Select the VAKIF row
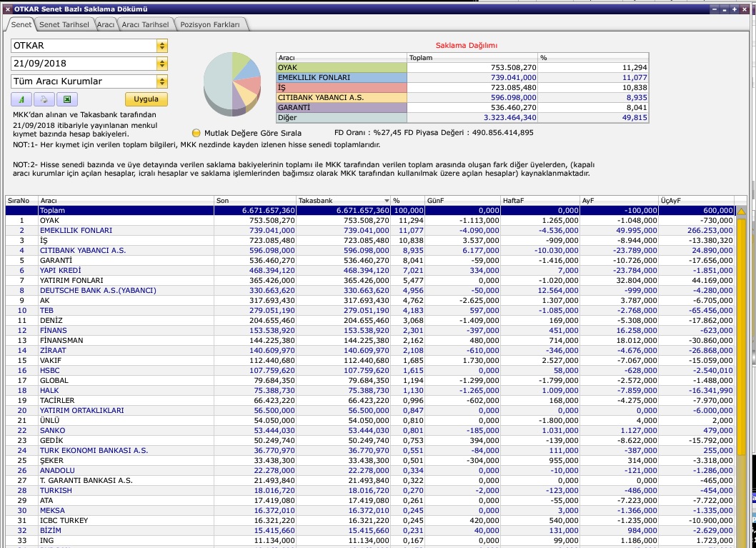The width and height of the screenshot is (756, 548). click(370, 361)
